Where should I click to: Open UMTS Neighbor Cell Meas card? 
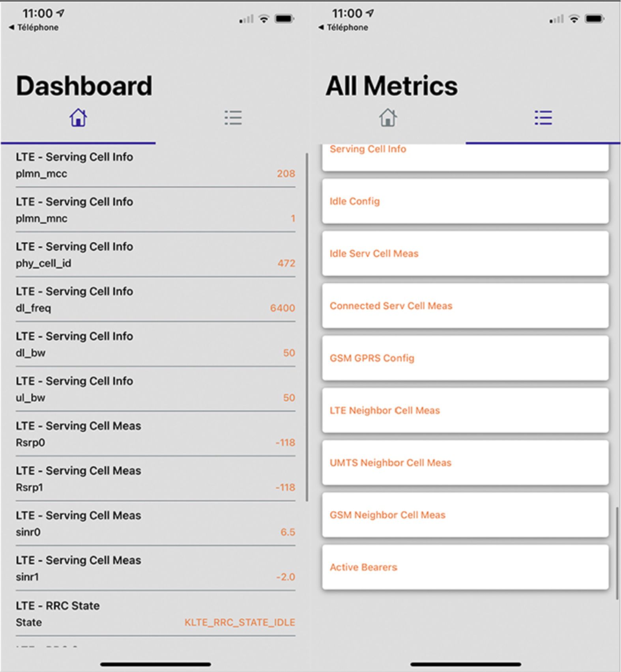pyautogui.click(x=465, y=463)
